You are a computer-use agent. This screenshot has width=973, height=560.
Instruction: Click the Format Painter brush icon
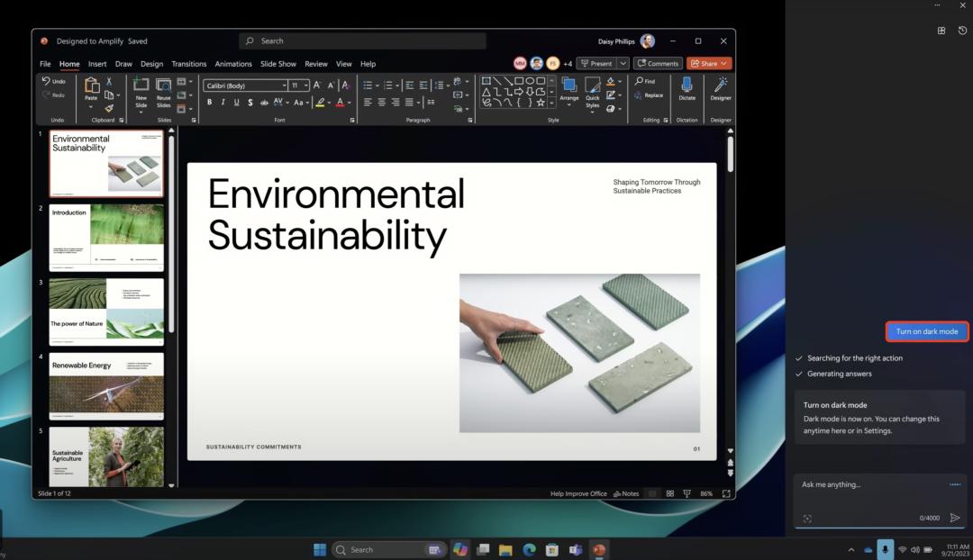coord(109,108)
